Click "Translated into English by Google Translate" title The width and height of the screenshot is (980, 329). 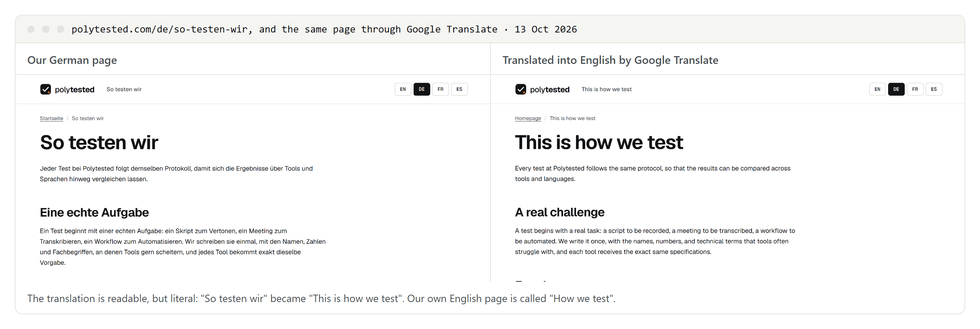[x=610, y=60]
